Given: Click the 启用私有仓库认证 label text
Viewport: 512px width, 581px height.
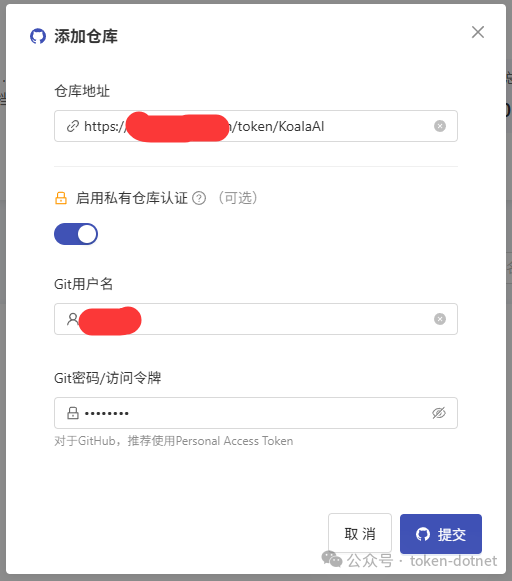Looking at the screenshot, I should click(x=132, y=198).
